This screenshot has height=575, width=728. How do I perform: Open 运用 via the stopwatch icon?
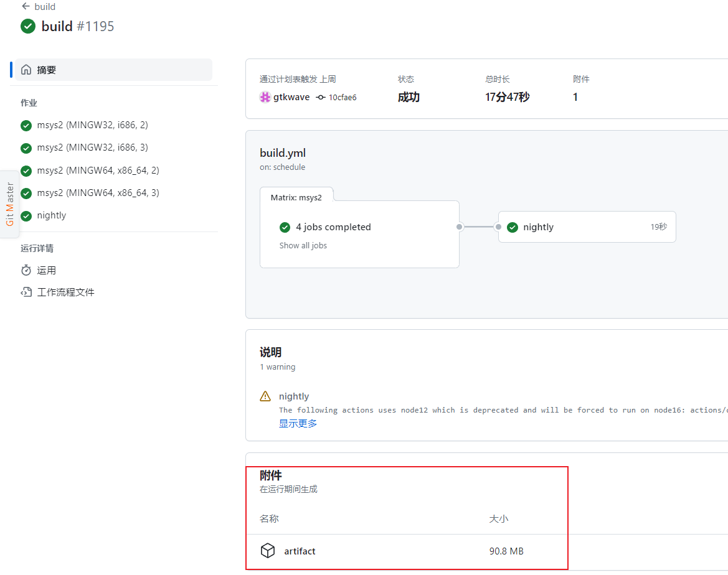click(x=26, y=270)
